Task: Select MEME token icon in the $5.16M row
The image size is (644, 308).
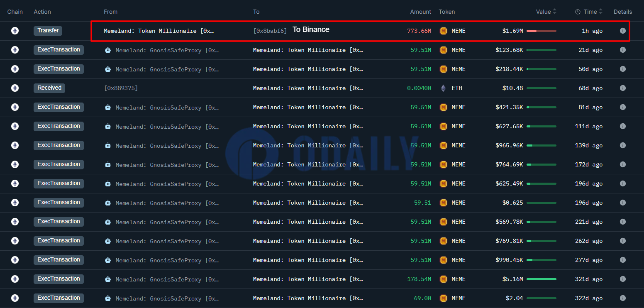Action: click(x=443, y=279)
